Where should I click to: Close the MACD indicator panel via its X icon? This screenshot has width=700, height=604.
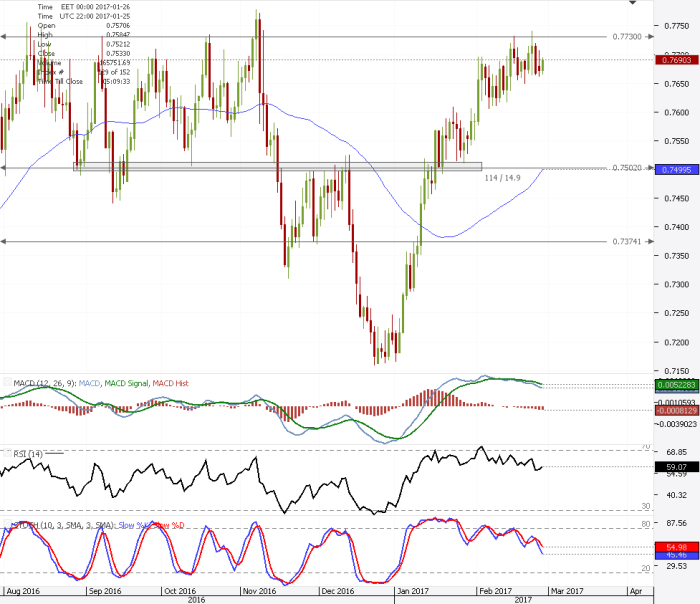(7, 382)
